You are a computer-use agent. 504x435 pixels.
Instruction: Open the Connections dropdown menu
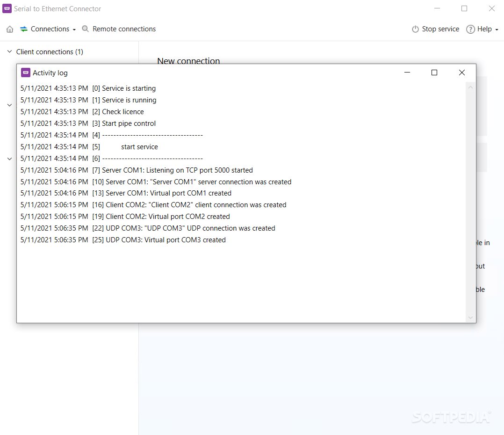coord(48,29)
